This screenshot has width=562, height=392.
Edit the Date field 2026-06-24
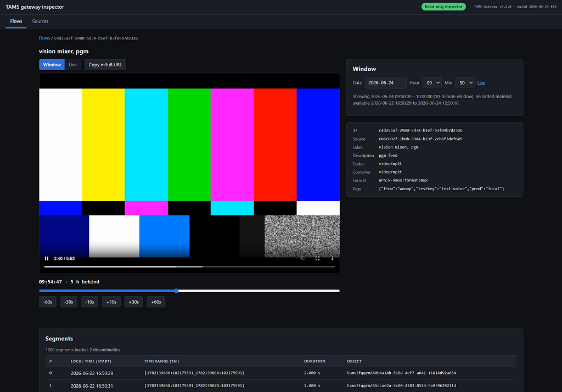pos(386,83)
